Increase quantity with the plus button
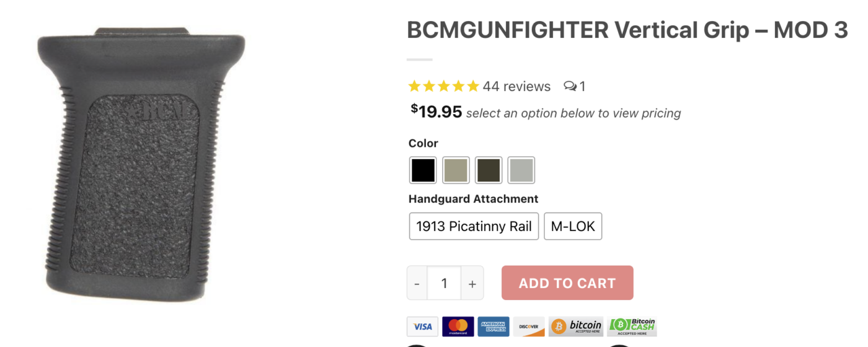Image resolution: width=868 pixels, height=347 pixels. click(472, 283)
